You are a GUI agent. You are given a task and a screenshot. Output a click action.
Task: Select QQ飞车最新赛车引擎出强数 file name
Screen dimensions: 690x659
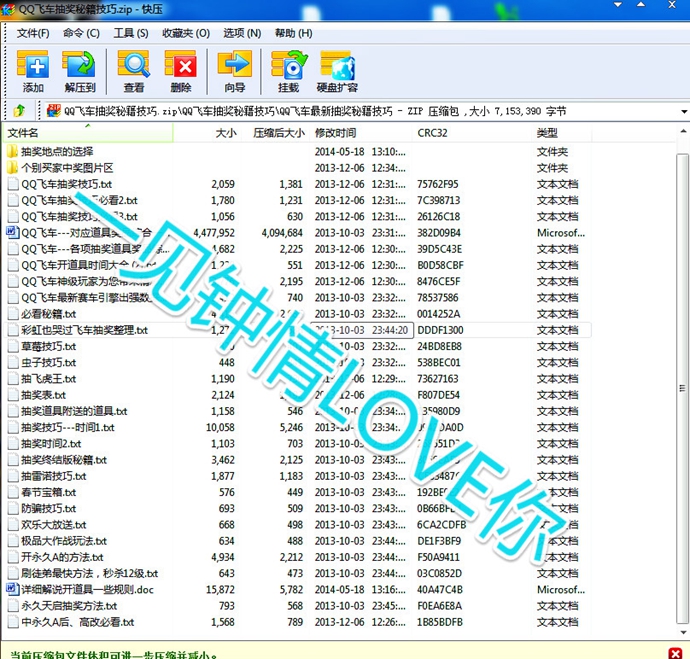click(x=86, y=298)
